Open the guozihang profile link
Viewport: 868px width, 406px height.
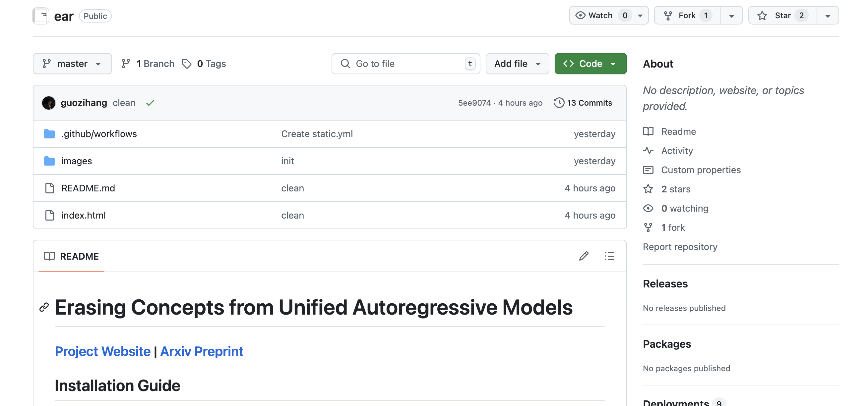coord(84,103)
